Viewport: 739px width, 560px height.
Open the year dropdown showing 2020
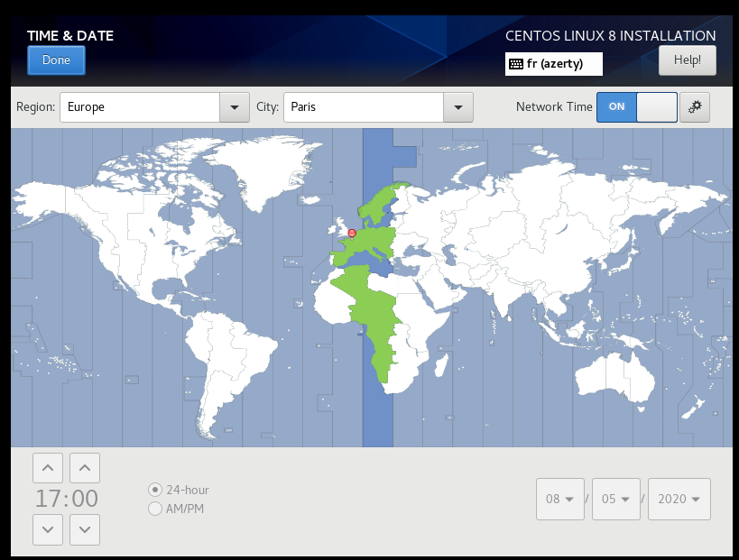(x=679, y=500)
